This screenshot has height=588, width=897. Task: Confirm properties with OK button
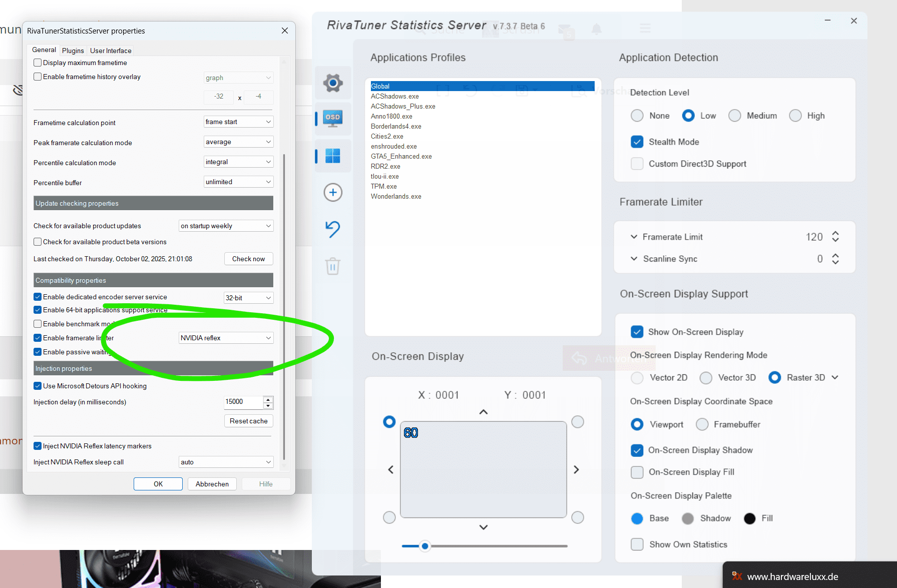point(158,484)
